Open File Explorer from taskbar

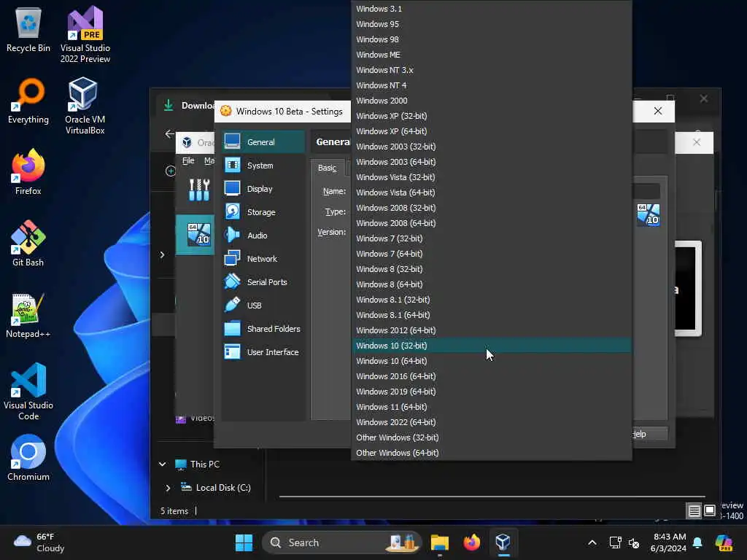(439, 542)
